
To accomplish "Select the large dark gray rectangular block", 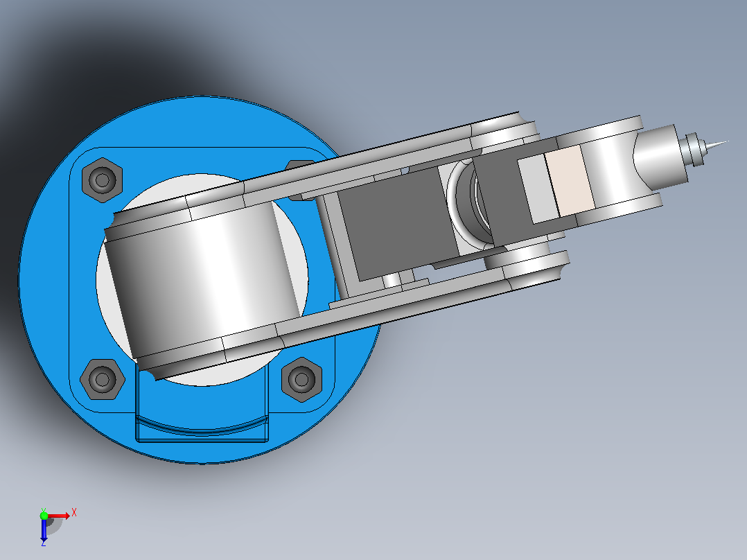I will pos(398,224).
